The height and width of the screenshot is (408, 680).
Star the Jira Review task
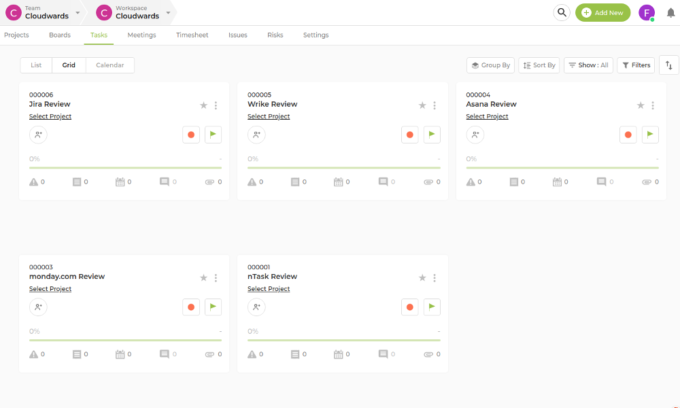click(x=203, y=105)
